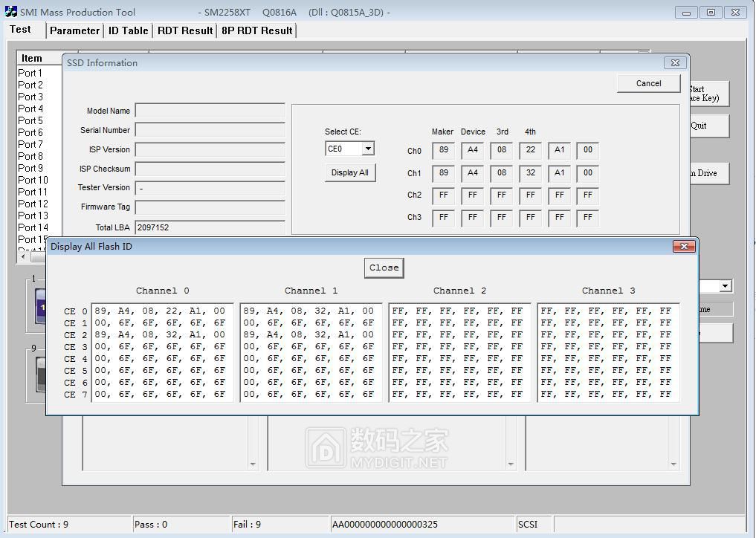The height and width of the screenshot is (538, 756).
Task: Activate the Test tab
Action: pyautogui.click(x=22, y=30)
